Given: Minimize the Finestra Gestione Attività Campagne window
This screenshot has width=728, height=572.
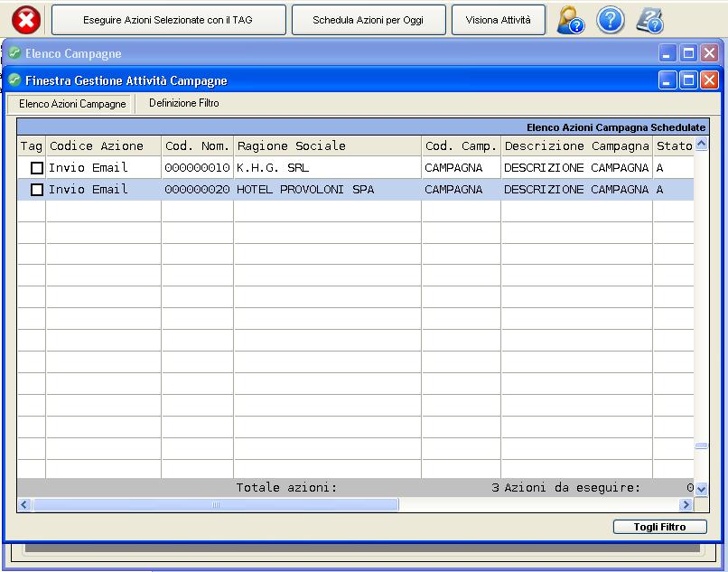Looking at the screenshot, I should coord(667,80).
